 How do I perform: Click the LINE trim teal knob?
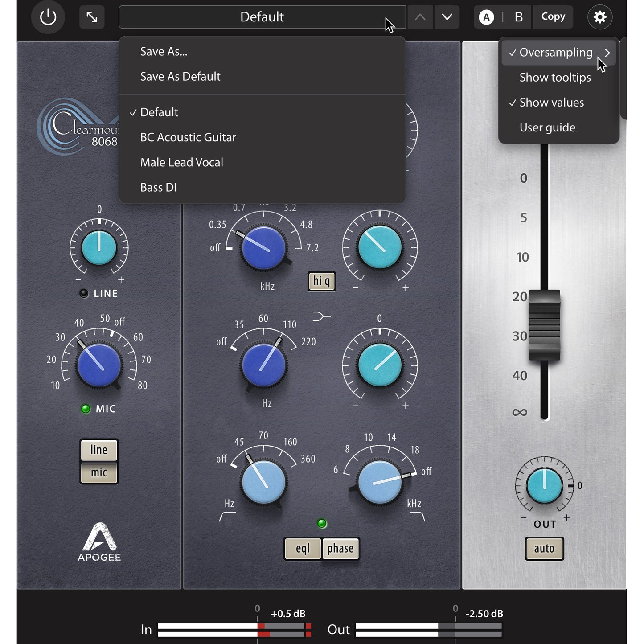(x=99, y=248)
